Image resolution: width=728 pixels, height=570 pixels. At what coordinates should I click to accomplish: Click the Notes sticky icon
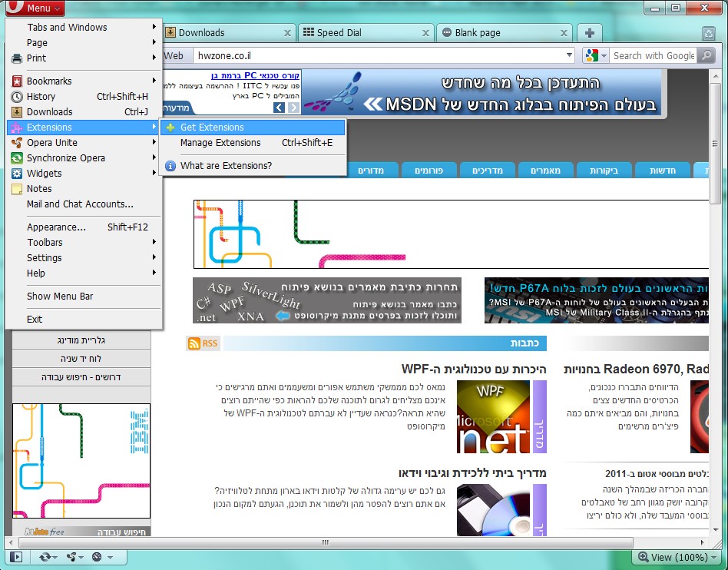pyautogui.click(x=17, y=189)
